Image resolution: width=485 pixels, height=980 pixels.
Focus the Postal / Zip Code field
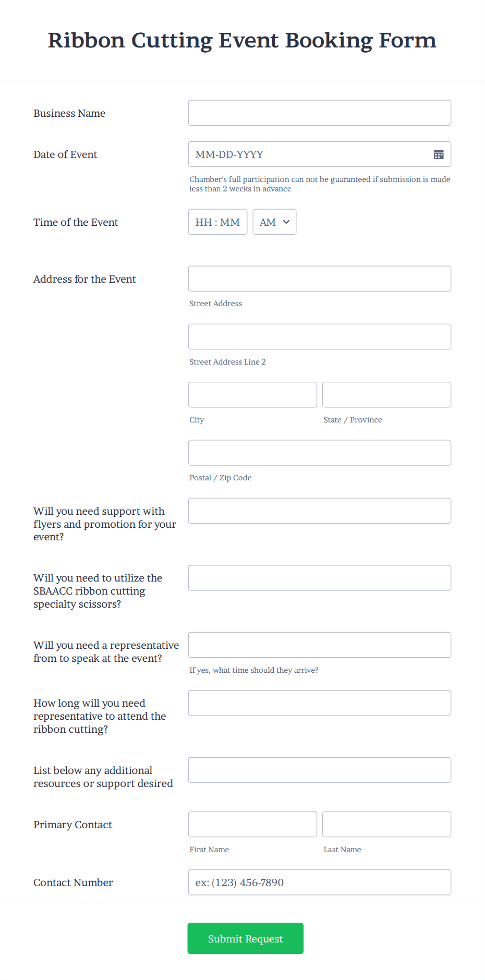pyautogui.click(x=319, y=452)
